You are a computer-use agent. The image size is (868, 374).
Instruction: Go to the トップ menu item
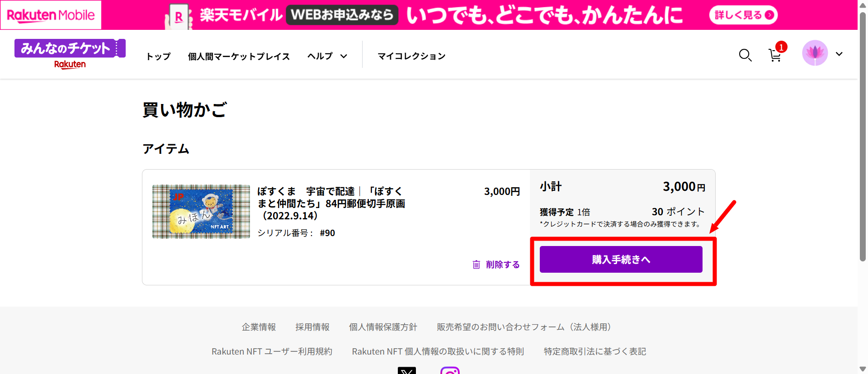click(x=158, y=56)
